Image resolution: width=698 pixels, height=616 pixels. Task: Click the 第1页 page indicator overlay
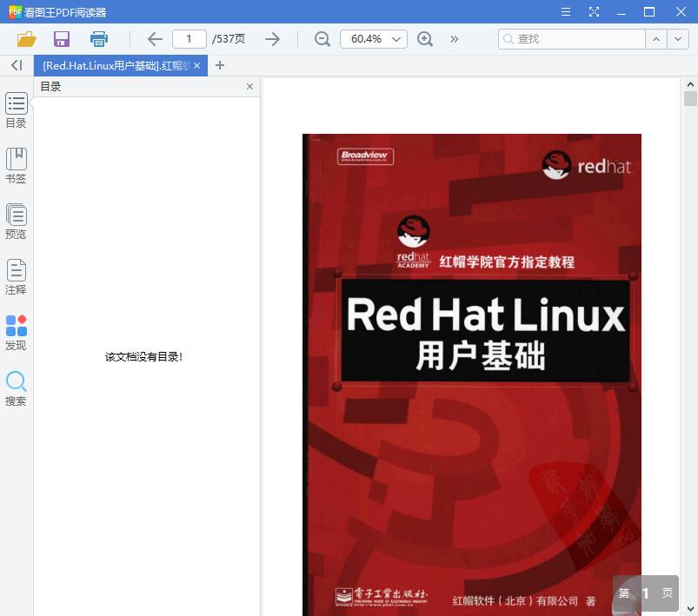click(646, 593)
